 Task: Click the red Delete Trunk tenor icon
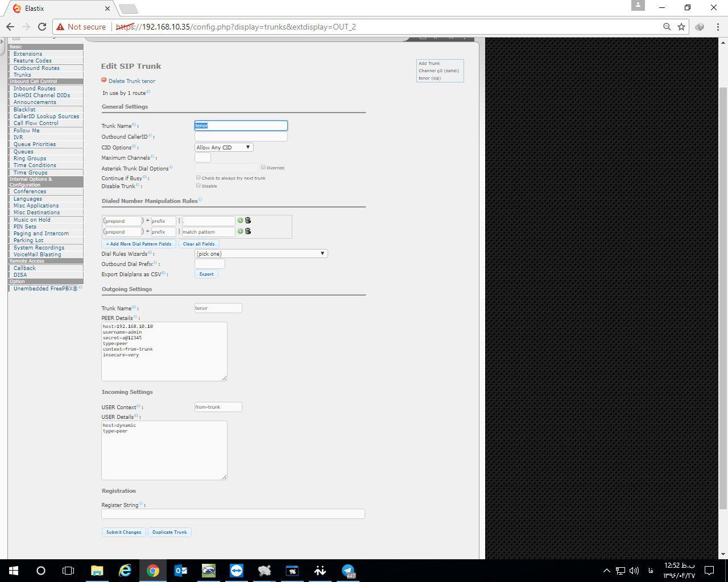tap(104, 80)
